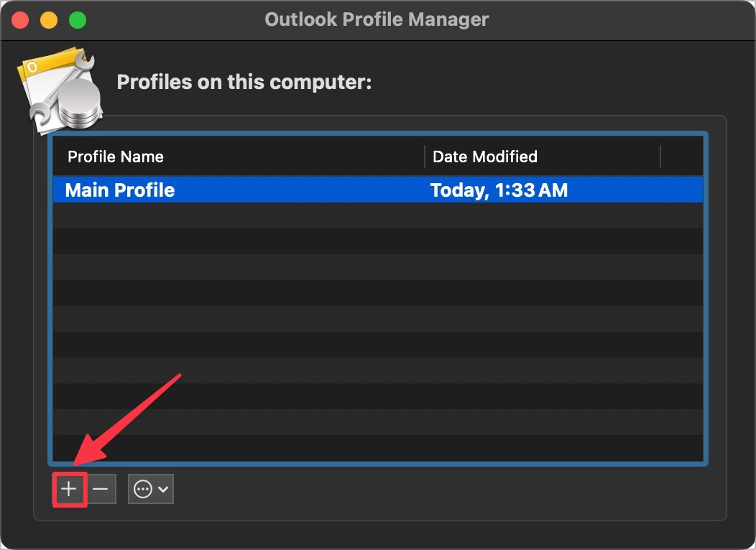Screen dimensions: 756x550
Task: Click the plus icon to add a profile
Action: tap(68, 488)
